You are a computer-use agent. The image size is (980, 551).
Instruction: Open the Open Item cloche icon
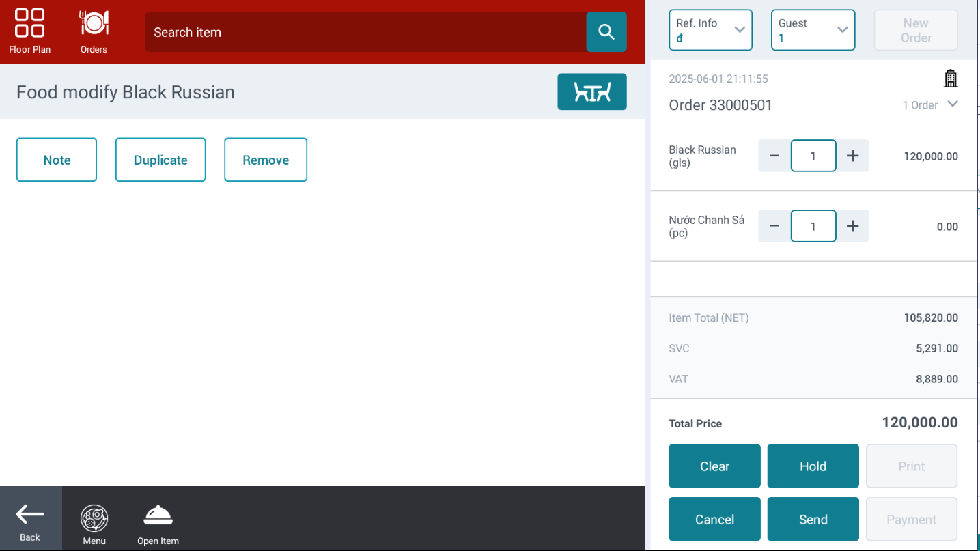(158, 525)
